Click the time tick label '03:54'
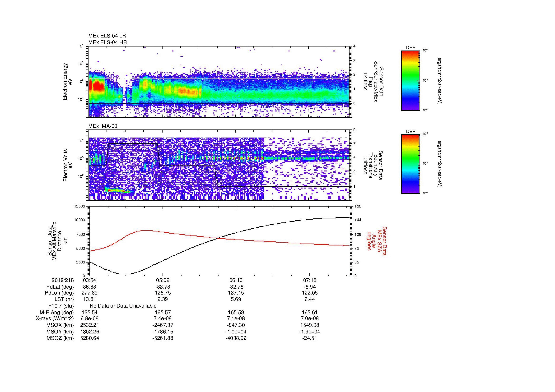Viewport: 555px width, 392px height. pos(89,280)
